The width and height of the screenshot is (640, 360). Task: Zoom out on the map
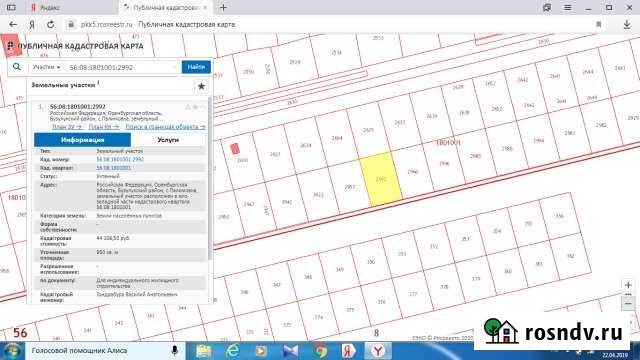pyautogui.click(x=628, y=304)
